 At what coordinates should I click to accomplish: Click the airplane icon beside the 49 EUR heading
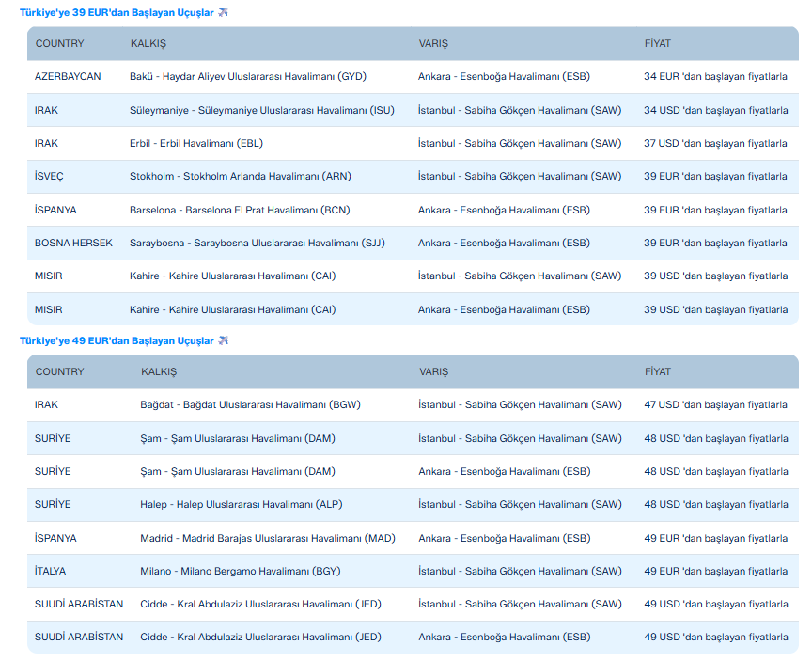point(223,340)
